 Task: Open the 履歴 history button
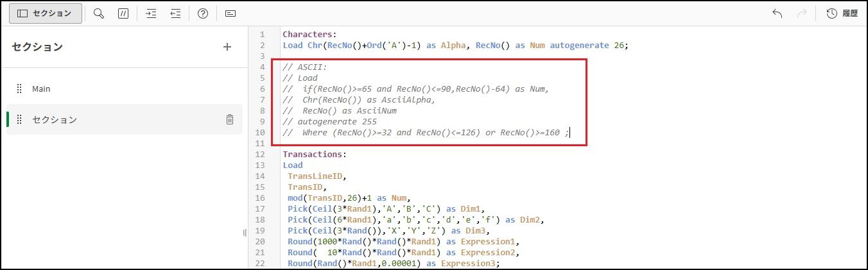842,13
